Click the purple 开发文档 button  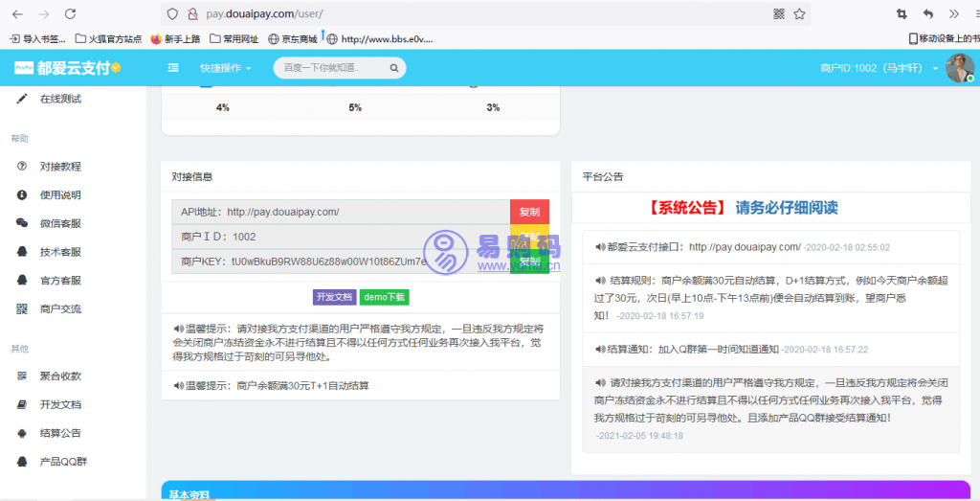[334, 297]
